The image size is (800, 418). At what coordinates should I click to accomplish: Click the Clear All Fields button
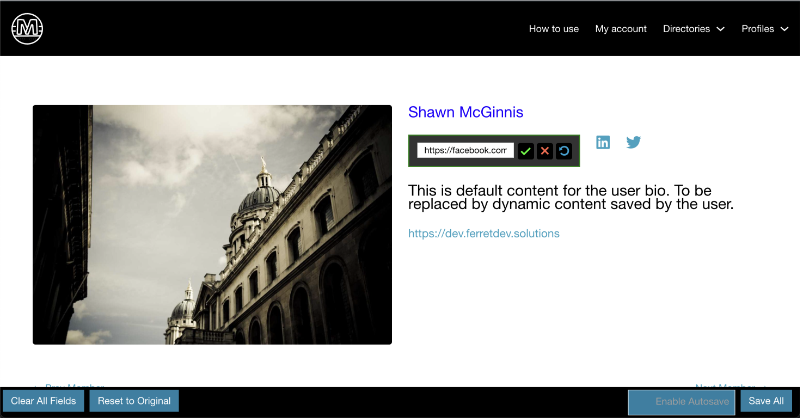(43, 401)
